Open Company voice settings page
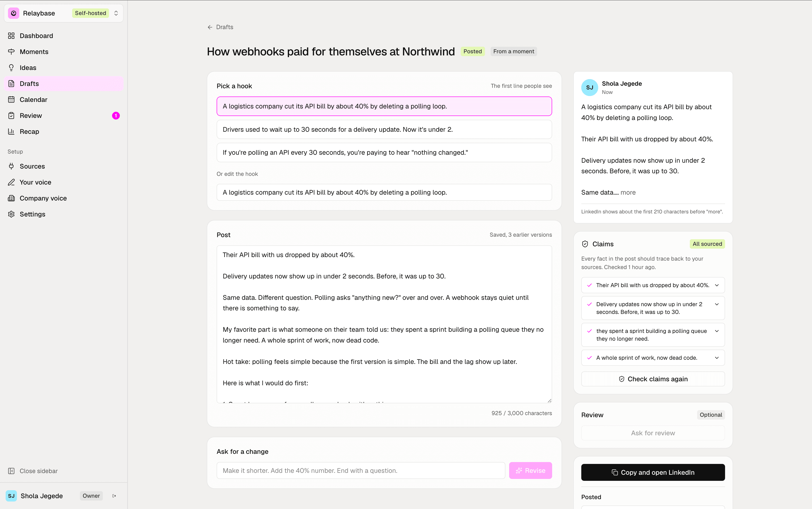This screenshot has width=812, height=509. click(64, 198)
